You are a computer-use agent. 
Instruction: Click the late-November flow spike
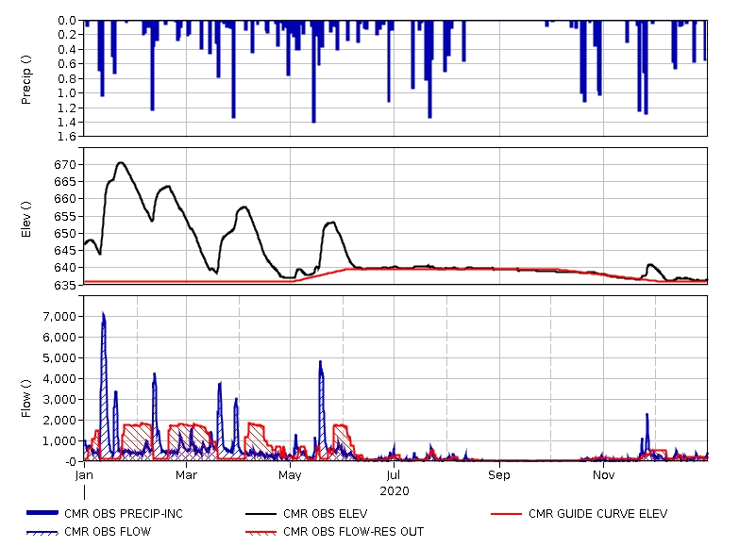(647, 415)
